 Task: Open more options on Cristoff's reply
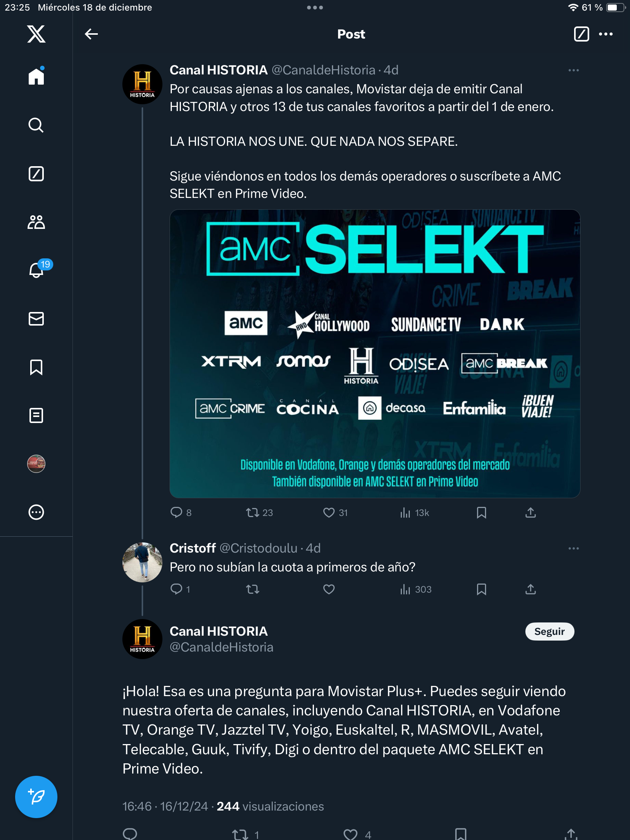click(573, 548)
